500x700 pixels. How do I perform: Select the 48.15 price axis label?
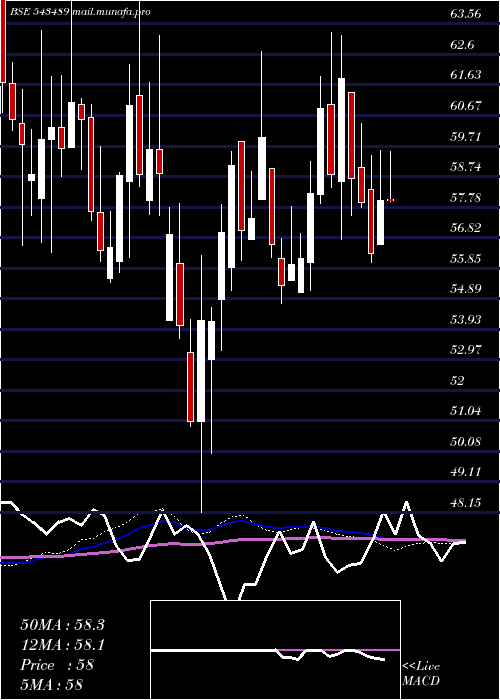(466, 503)
